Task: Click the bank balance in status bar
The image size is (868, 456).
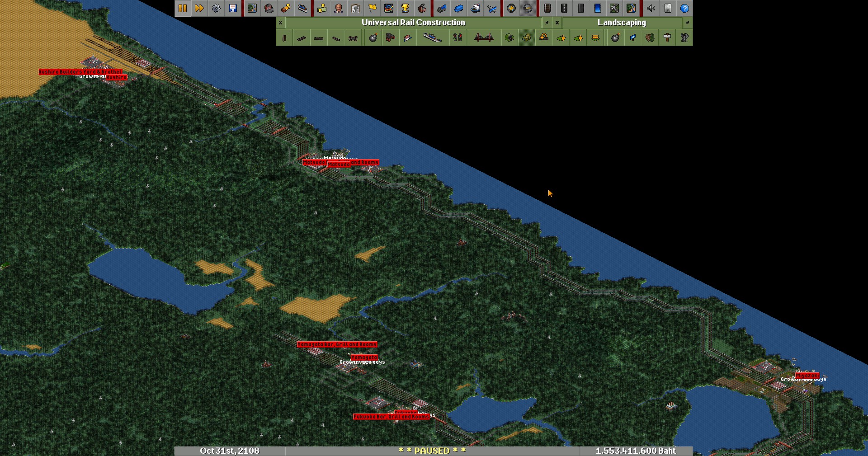Action: pos(636,451)
